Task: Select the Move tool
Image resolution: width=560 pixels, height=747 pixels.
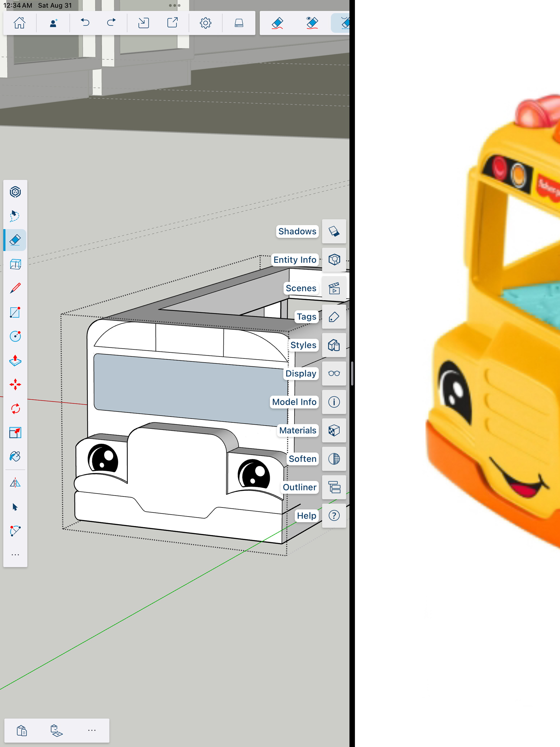Action: click(15, 385)
